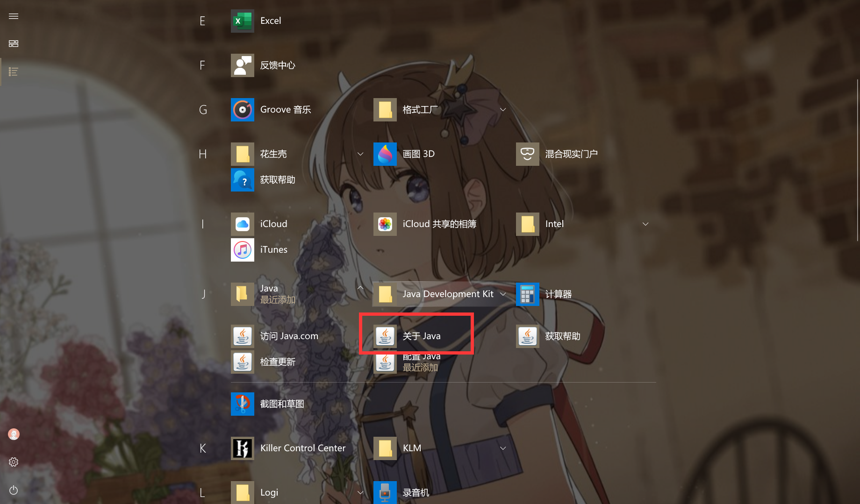Image resolution: width=860 pixels, height=504 pixels.
Task: Open the Excel app icon
Action: point(243,21)
